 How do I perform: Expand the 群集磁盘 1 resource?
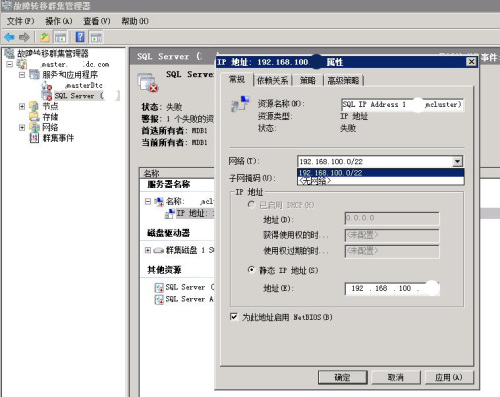[148, 250]
